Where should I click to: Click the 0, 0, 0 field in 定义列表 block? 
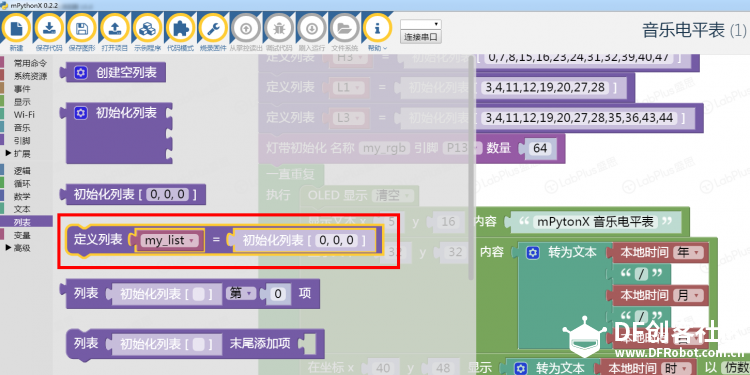pyautogui.click(x=337, y=240)
